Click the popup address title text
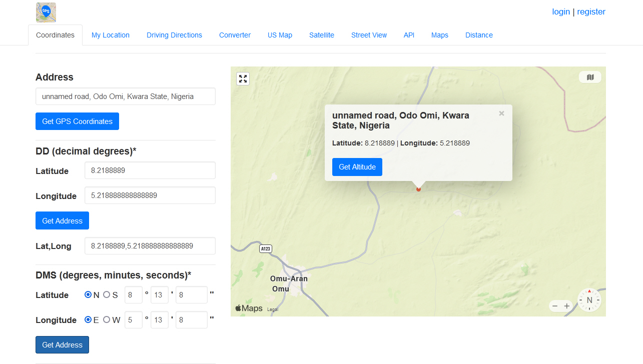643x364 pixels. [401, 120]
